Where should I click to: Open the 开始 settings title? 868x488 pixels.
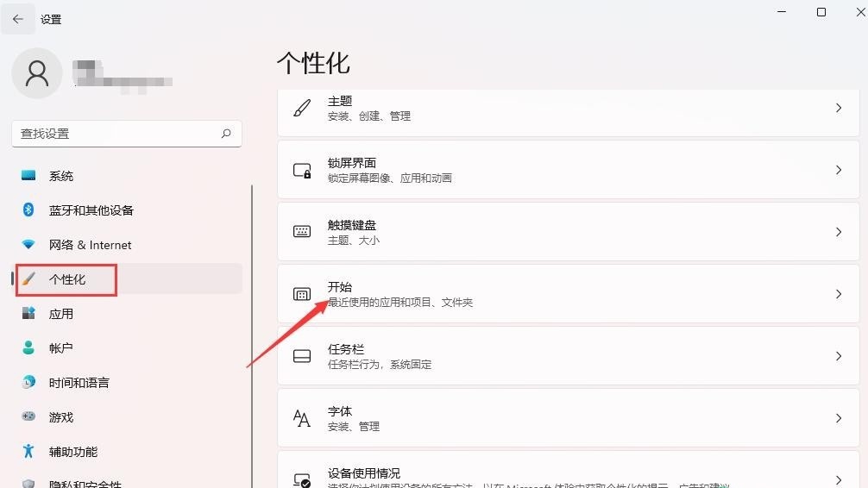[340, 286]
